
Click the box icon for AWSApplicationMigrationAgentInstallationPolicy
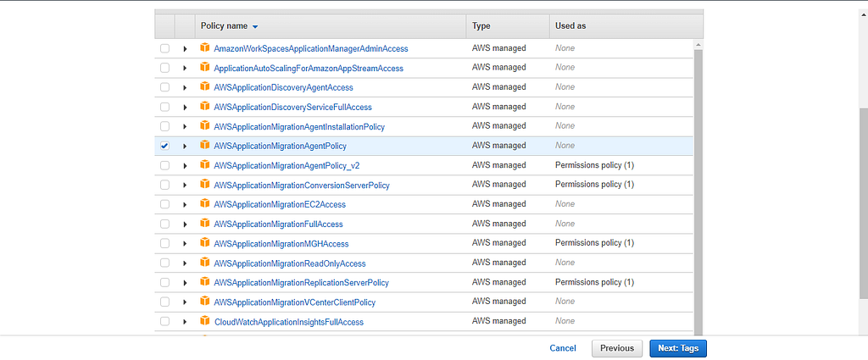pos(205,126)
